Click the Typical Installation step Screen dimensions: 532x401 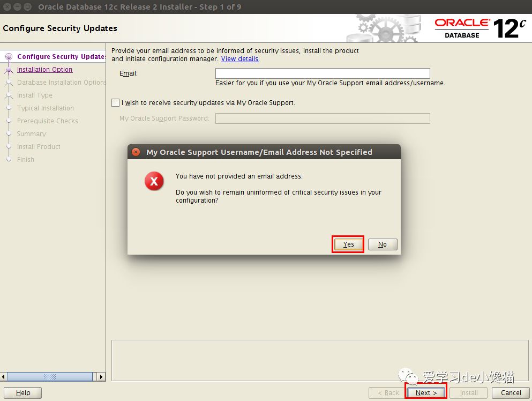(x=46, y=108)
